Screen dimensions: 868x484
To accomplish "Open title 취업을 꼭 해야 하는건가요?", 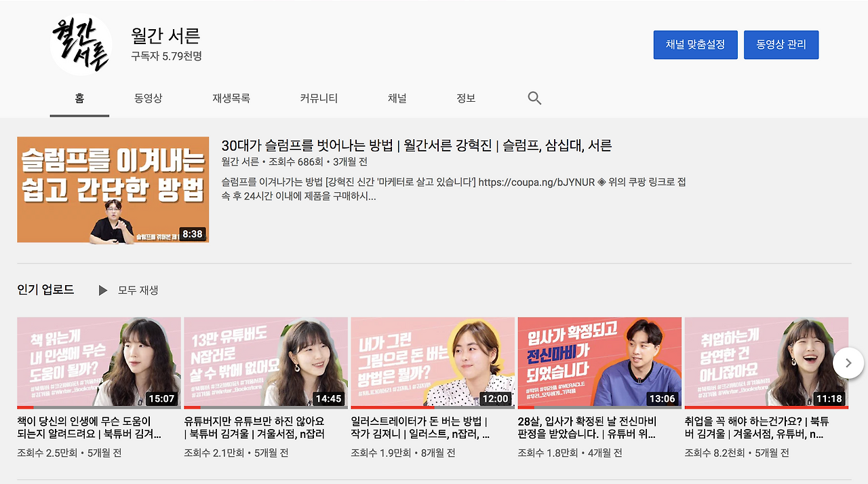I will point(757,428).
